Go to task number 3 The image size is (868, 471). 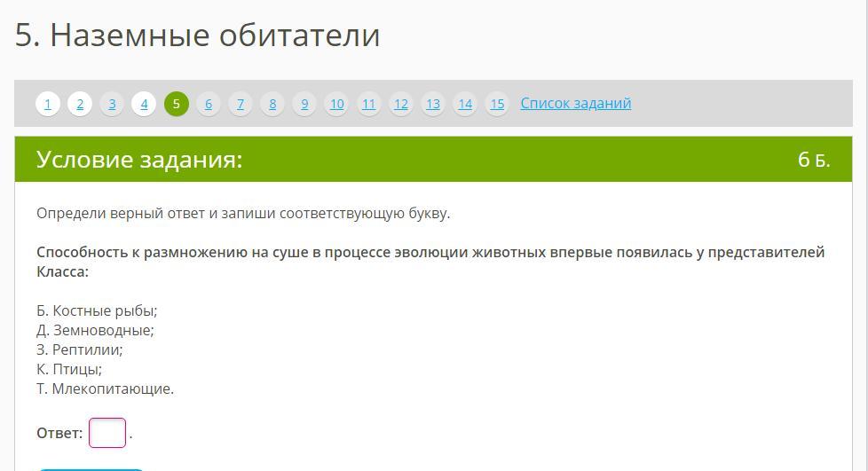(113, 104)
